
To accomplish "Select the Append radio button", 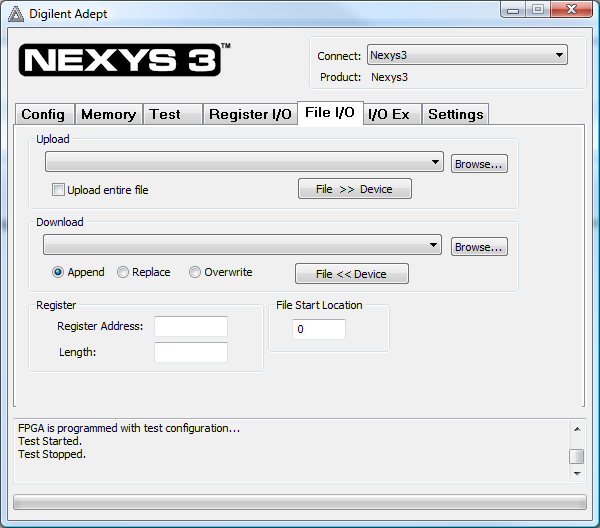I will [58, 272].
